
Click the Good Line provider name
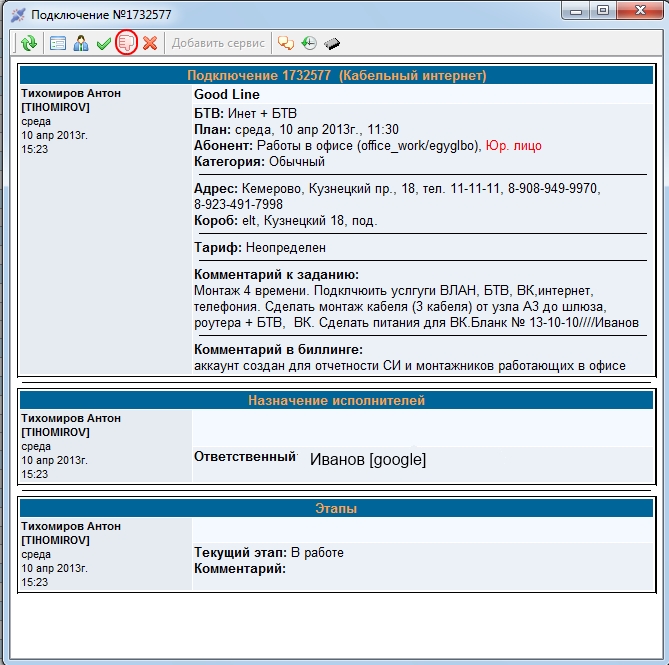pos(227,94)
